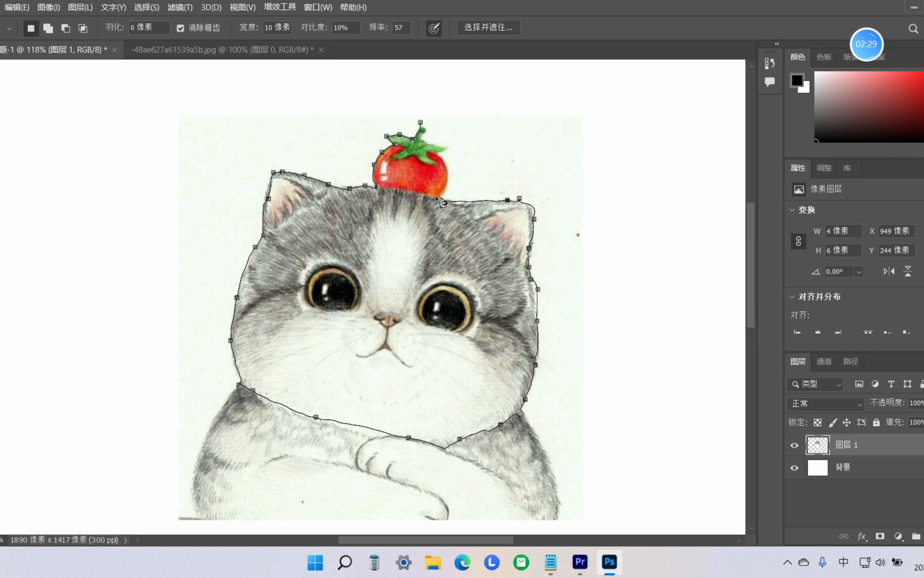Viewport: 924px width, 578px height.
Task: Toggle the 消除锯齿 anti-alias checkbox
Action: point(180,28)
